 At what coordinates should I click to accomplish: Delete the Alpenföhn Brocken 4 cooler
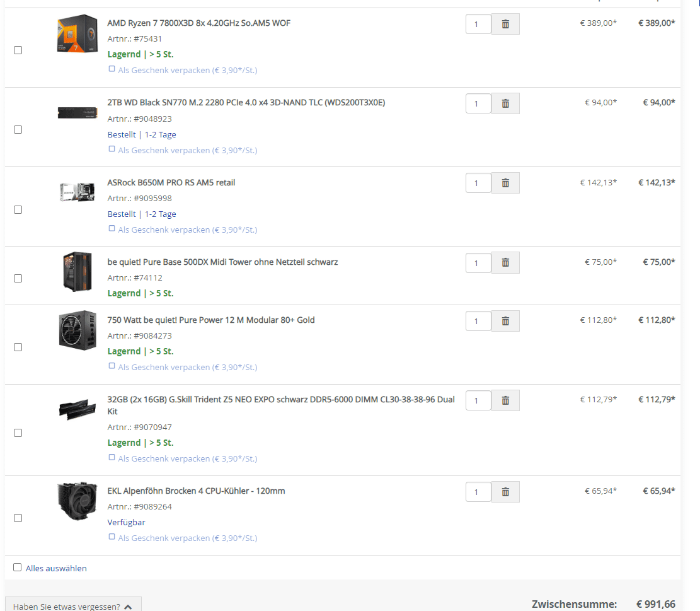[x=505, y=492]
